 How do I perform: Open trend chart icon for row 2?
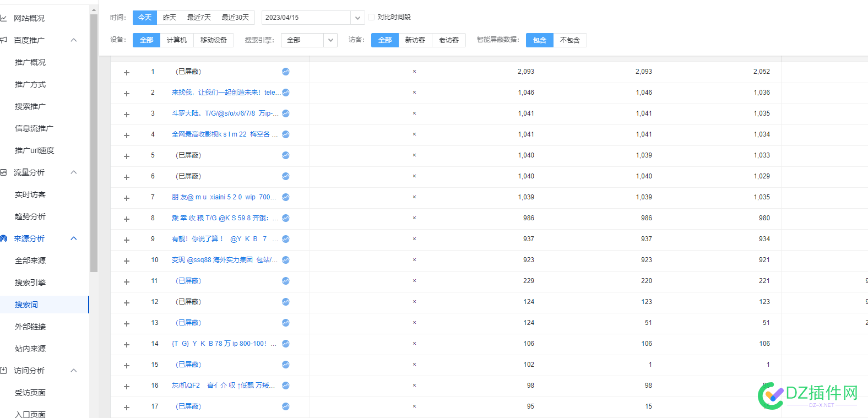286,93
